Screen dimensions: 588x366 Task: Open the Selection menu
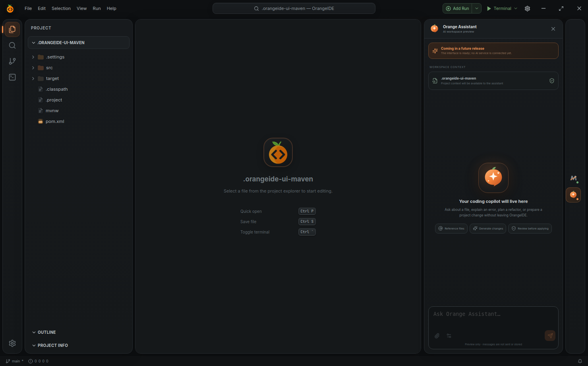61,8
